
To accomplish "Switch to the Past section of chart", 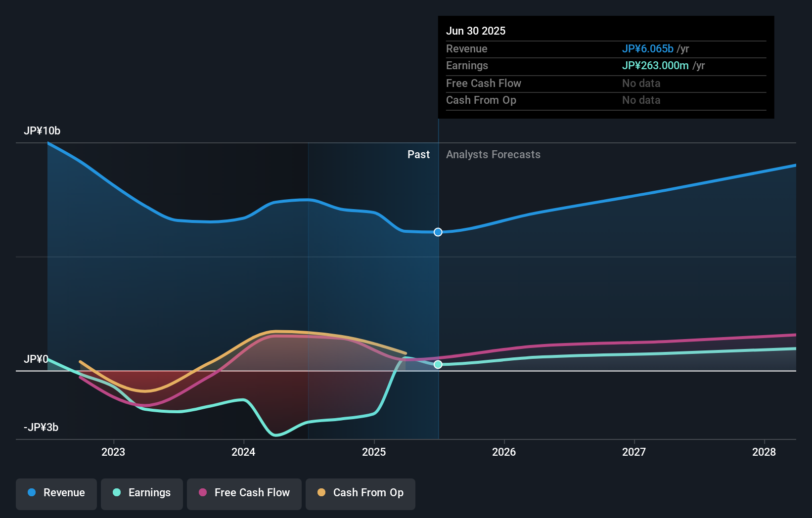I will (419, 154).
